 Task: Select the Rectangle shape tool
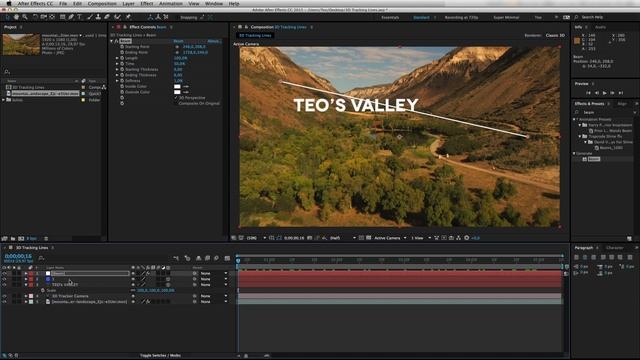[x=62, y=17]
